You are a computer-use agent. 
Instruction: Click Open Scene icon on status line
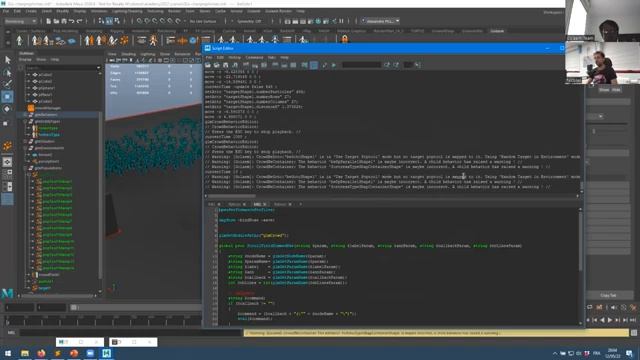point(56,21)
